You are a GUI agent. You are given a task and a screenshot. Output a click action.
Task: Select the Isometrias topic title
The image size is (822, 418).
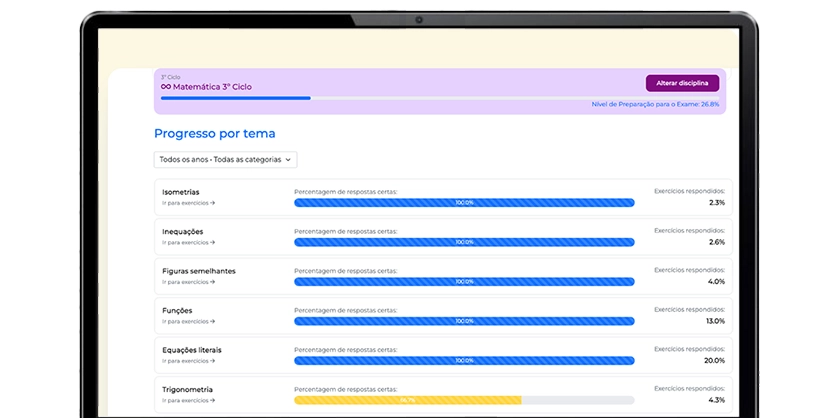[x=180, y=192]
